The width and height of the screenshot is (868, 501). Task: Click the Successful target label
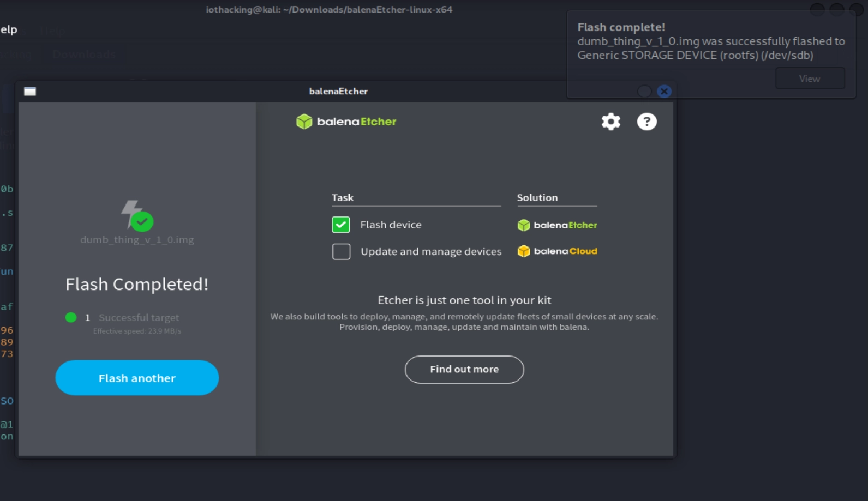[x=139, y=317]
